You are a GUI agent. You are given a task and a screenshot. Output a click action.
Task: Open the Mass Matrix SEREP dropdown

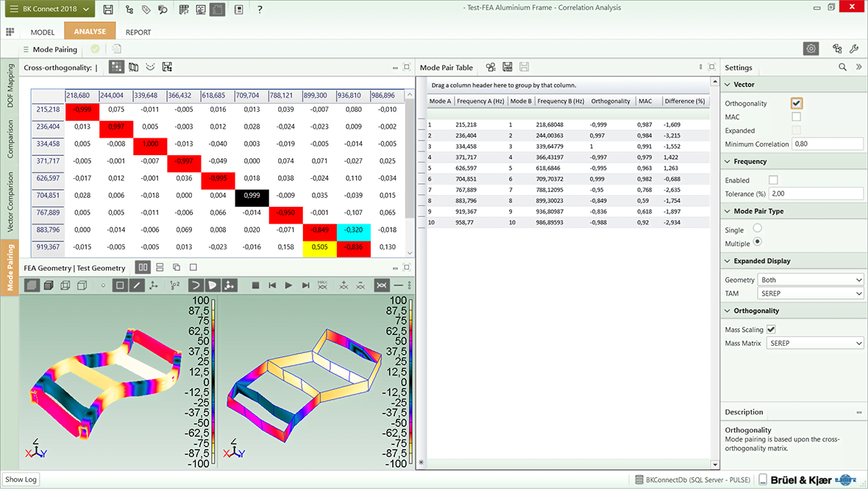coord(814,343)
